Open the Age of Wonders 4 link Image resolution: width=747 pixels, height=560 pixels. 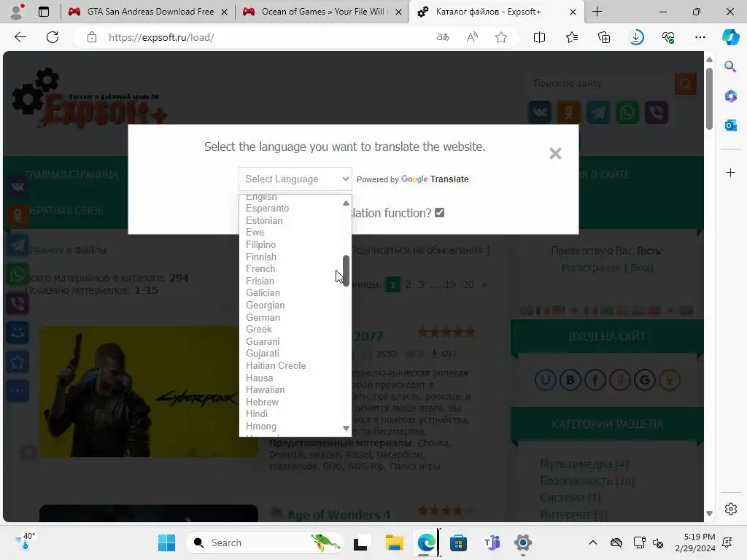(x=338, y=515)
